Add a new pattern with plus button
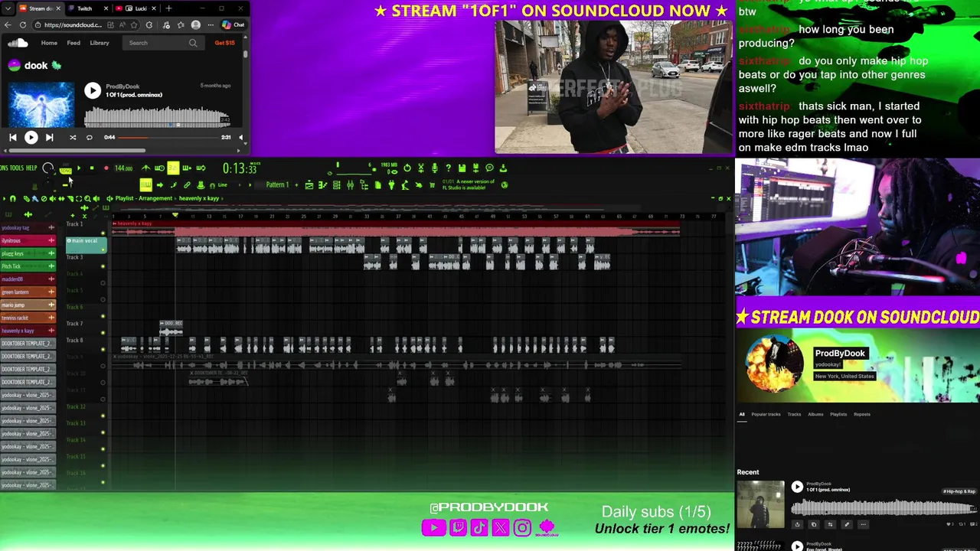The width and height of the screenshot is (980, 551). coord(296,185)
